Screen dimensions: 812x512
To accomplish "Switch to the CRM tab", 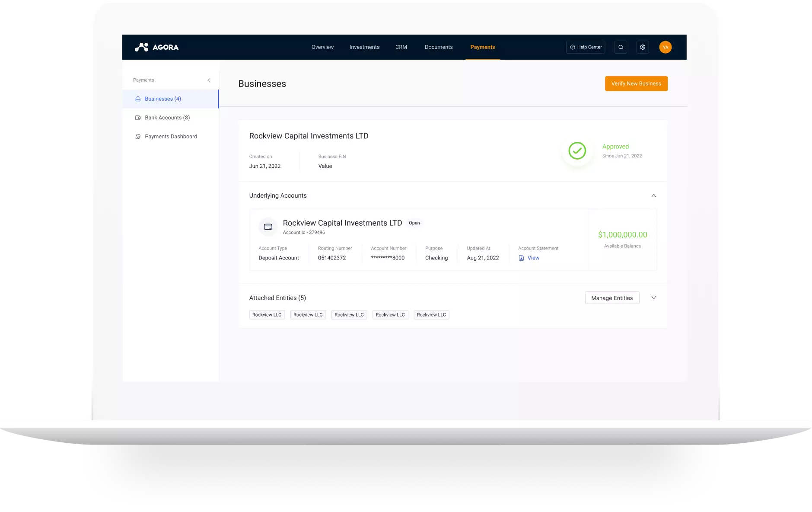I will pyautogui.click(x=401, y=47).
